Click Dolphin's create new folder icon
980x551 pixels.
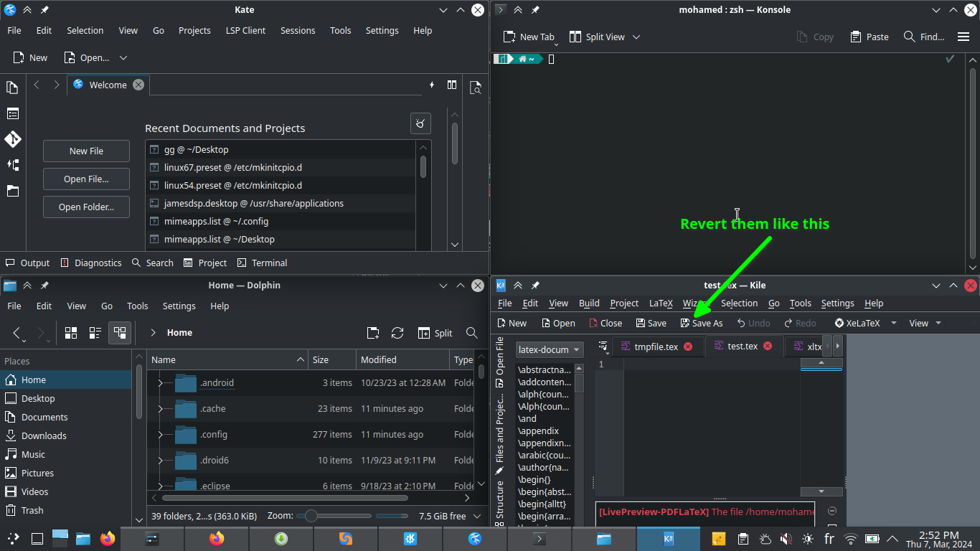pos(373,333)
